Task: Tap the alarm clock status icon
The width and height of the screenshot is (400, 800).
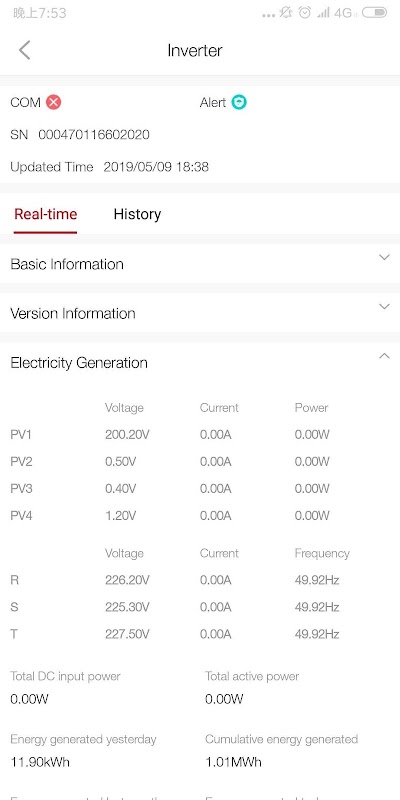Action: pyautogui.click(x=305, y=13)
